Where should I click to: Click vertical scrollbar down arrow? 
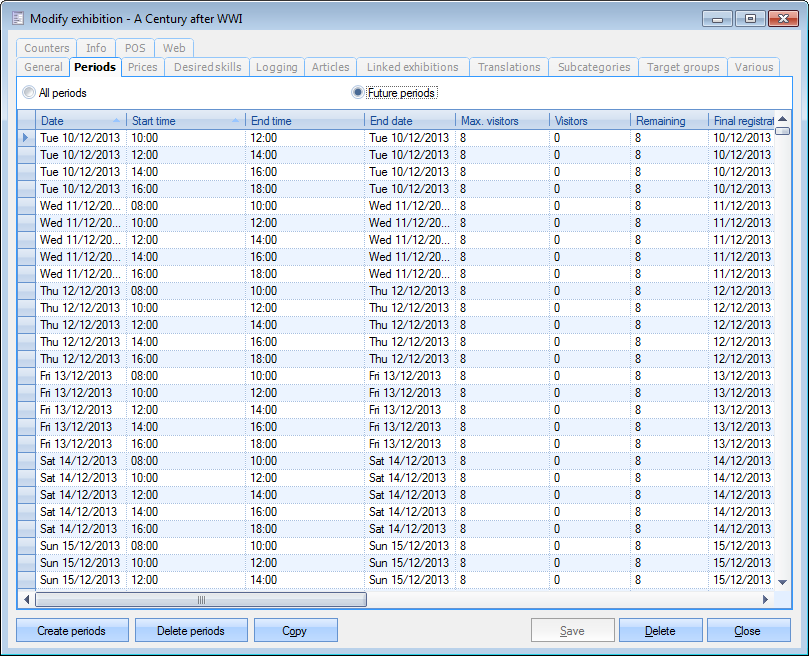(782, 582)
